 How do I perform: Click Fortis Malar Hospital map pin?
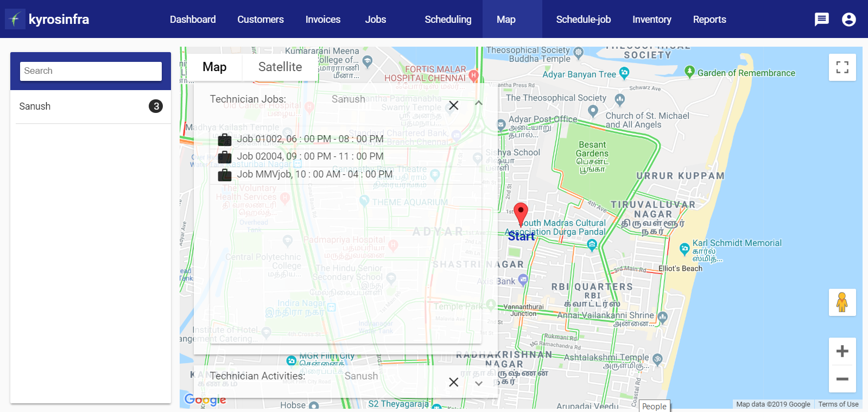[473, 75]
